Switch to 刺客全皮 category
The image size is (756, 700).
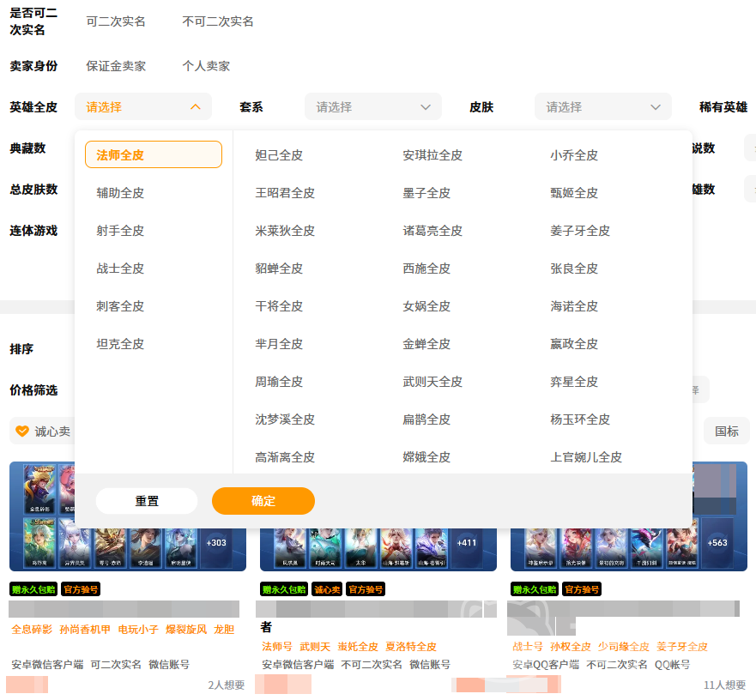point(120,306)
